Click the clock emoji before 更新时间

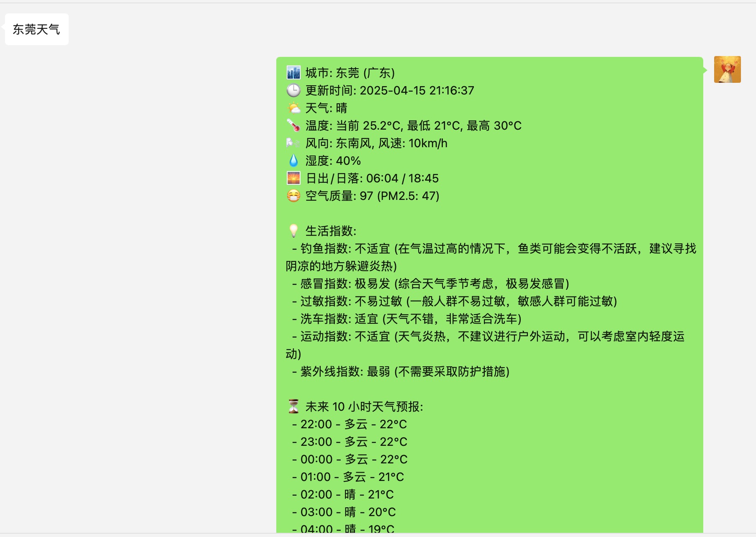[x=293, y=90]
